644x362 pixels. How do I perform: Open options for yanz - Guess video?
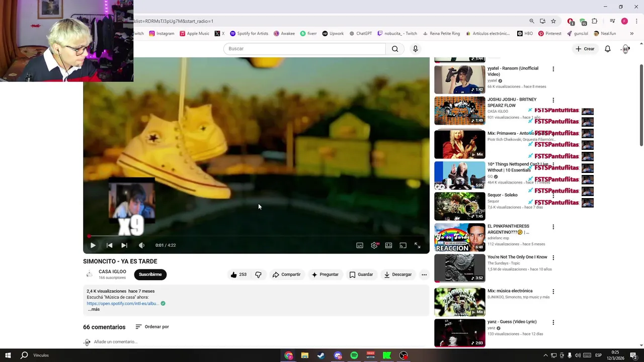point(553,322)
